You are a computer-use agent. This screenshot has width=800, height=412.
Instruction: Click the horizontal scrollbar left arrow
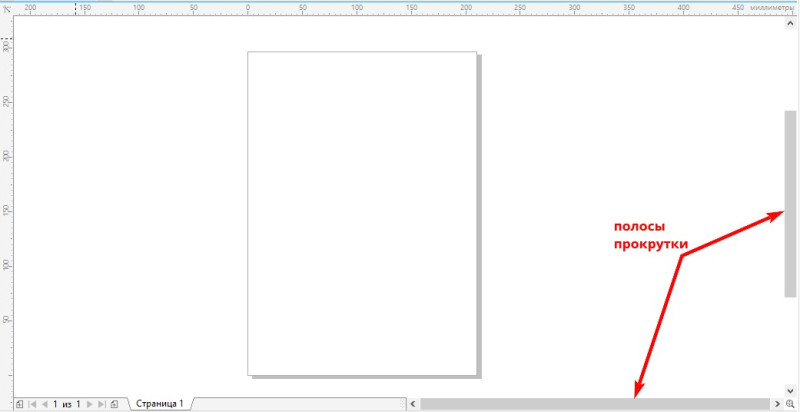coord(413,404)
